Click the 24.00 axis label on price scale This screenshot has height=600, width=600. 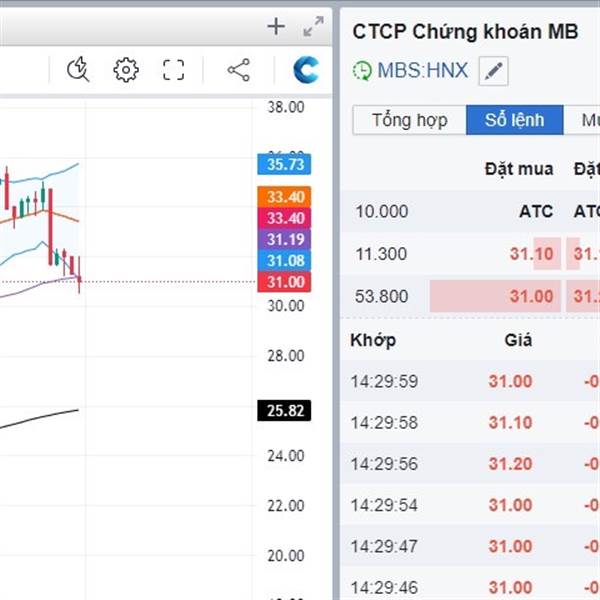(x=286, y=456)
